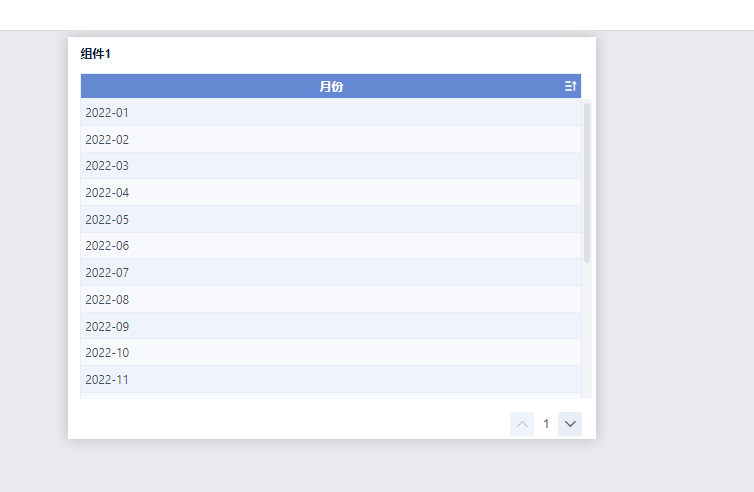Select the 2022-02 row

(331, 139)
